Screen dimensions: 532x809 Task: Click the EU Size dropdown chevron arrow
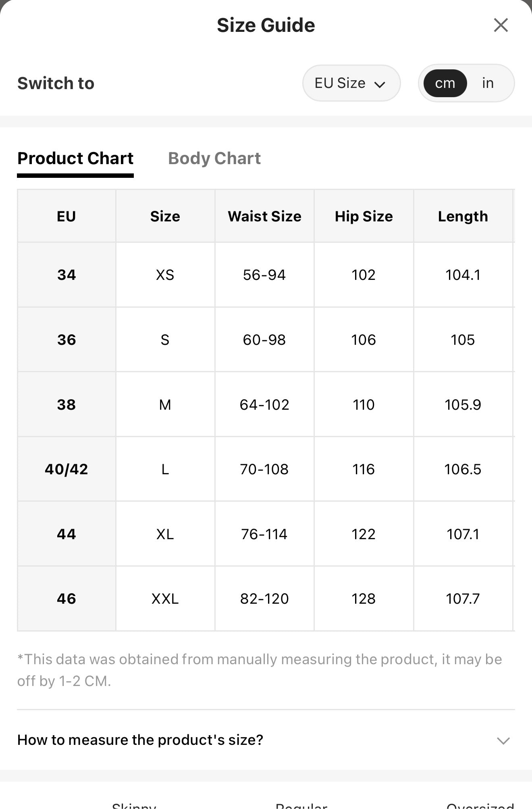tap(380, 84)
